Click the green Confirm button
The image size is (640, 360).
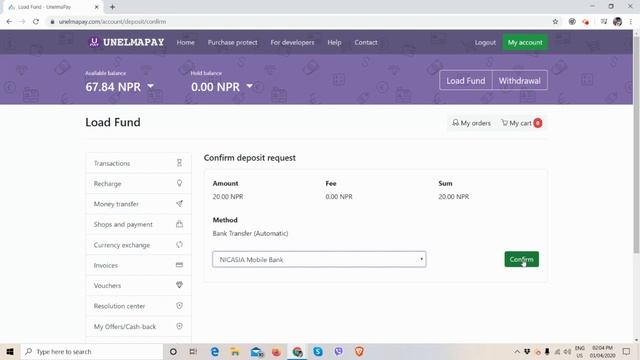(x=521, y=259)
